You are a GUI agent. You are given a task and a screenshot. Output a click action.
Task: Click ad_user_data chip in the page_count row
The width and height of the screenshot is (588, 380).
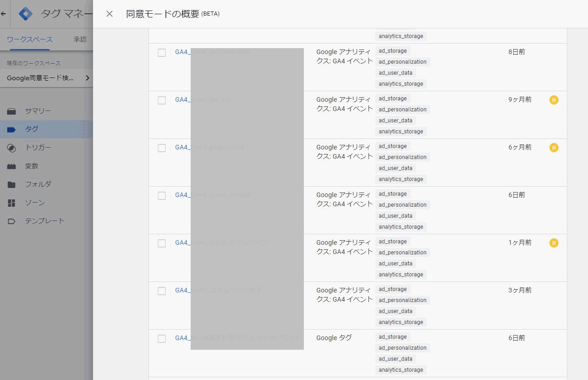pyautogui.click(x=396, y=168)
